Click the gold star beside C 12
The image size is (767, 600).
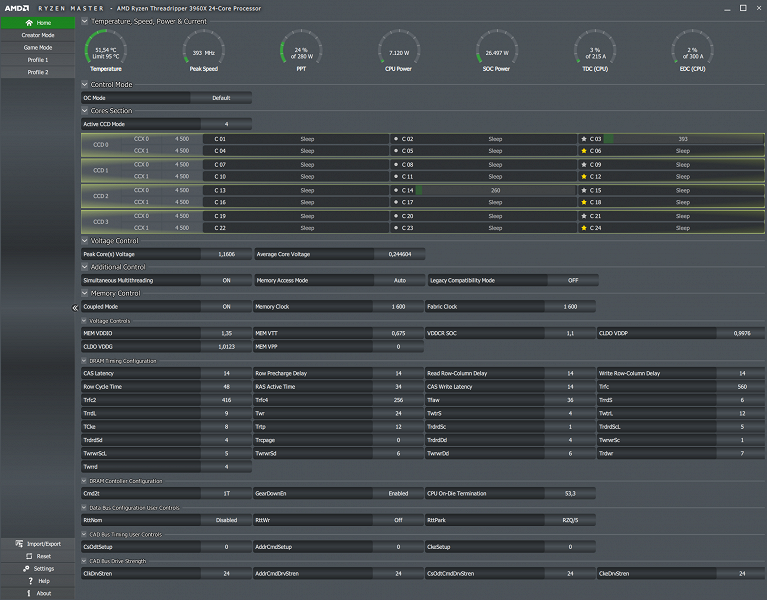(584, 177)
